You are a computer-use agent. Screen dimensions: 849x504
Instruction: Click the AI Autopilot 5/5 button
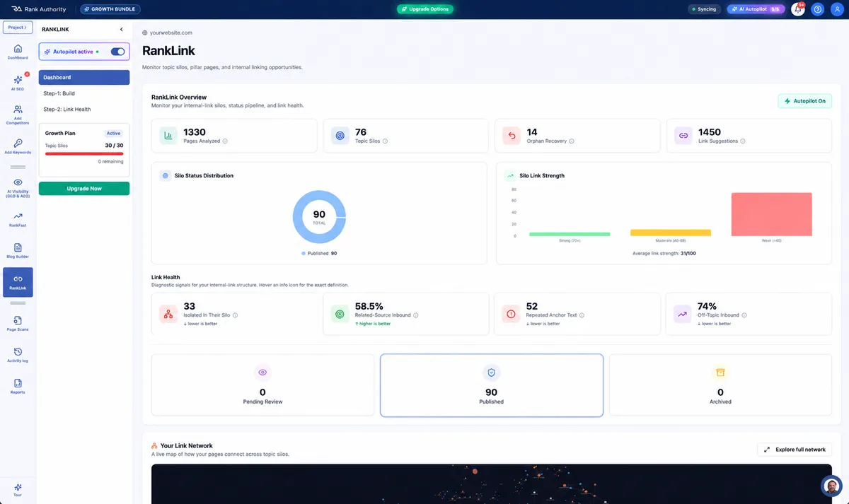click(756, 9)
